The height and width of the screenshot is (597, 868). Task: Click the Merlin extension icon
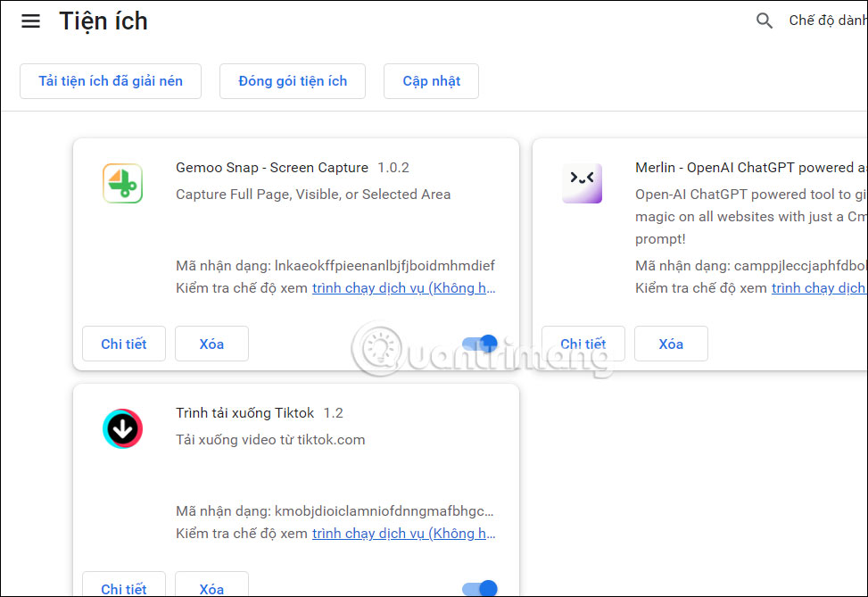[x=582, y=183]
